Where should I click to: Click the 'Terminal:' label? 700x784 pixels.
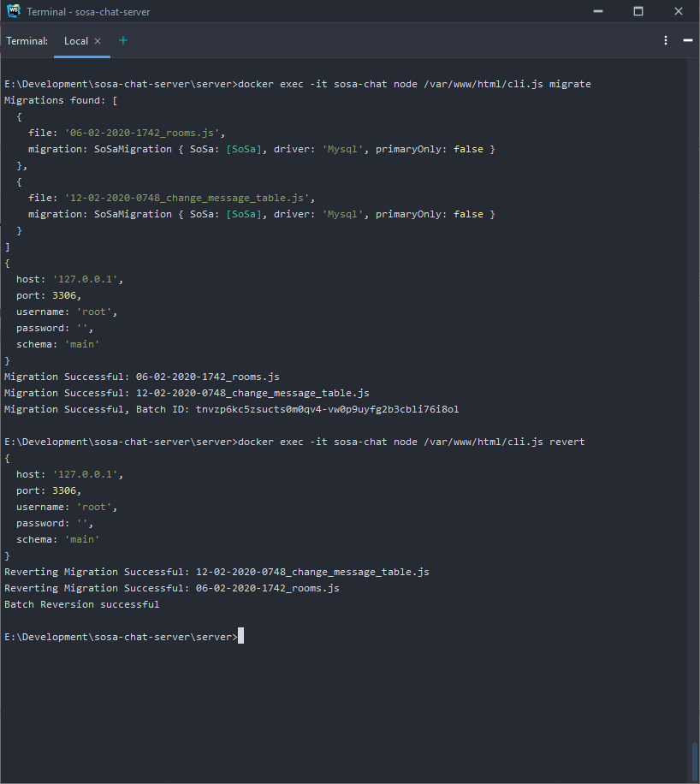click(x=27, y=41)
